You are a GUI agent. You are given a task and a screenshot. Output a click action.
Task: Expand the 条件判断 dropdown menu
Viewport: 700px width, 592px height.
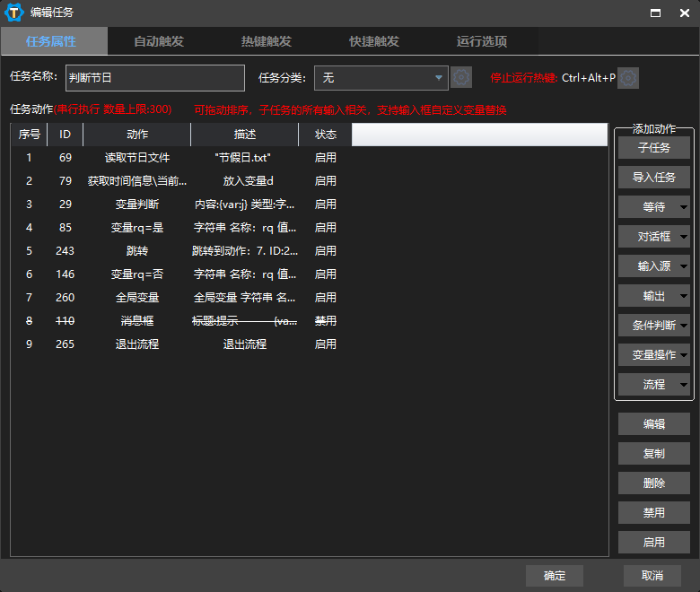pos(684,326)
